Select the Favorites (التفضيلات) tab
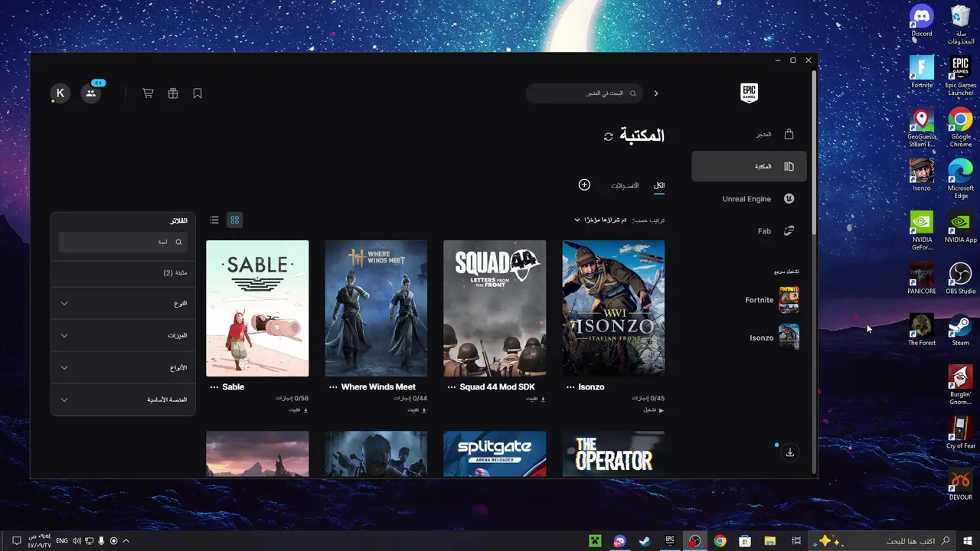The width and height of the screenshot is (980, 551). [625, 186]
